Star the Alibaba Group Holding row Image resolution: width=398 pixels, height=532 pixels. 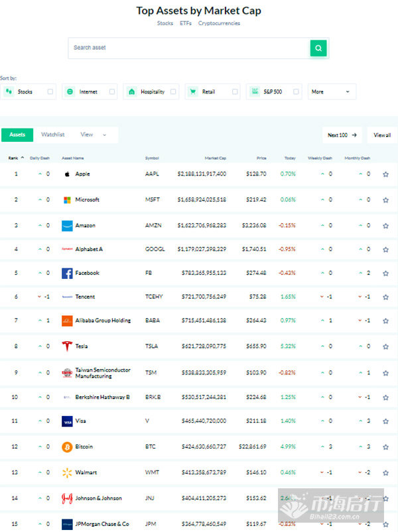(386, 321)
